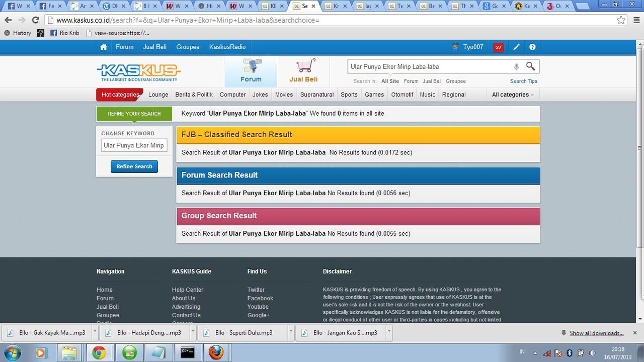Open dropdown for Ello - Jangan Kau download
Image resolution: width=644 pixels, height=362 pixels.
click(x=388, y=332)
